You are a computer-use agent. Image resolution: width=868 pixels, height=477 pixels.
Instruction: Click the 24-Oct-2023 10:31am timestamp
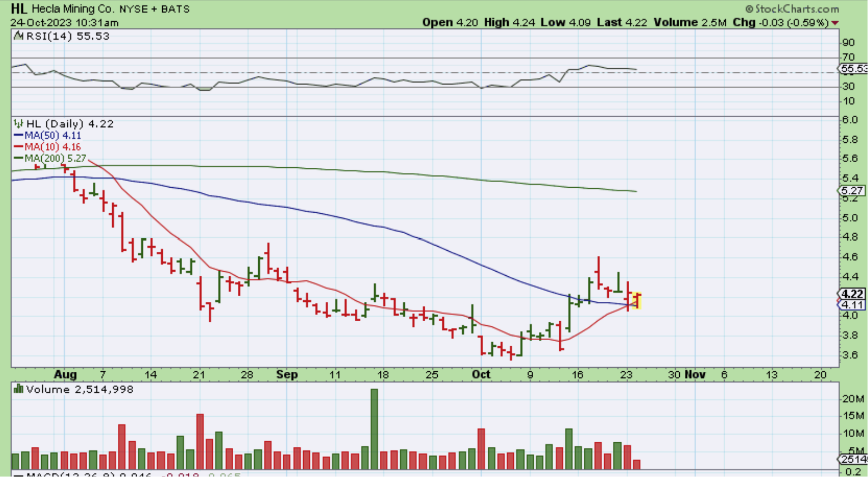coord(64,23)
